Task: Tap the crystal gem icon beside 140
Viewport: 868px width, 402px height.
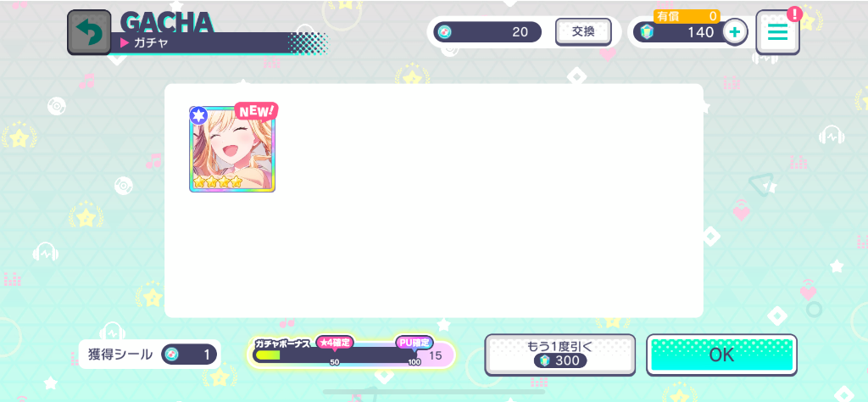Action: pos(647,32)
